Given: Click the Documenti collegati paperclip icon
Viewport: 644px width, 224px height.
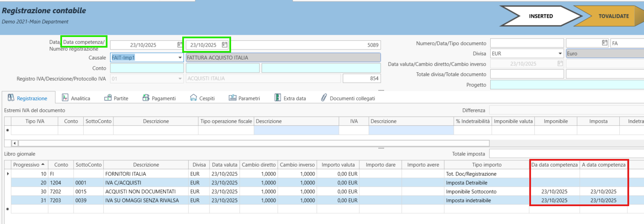Looking at the screenshot, I should point(324,98).
